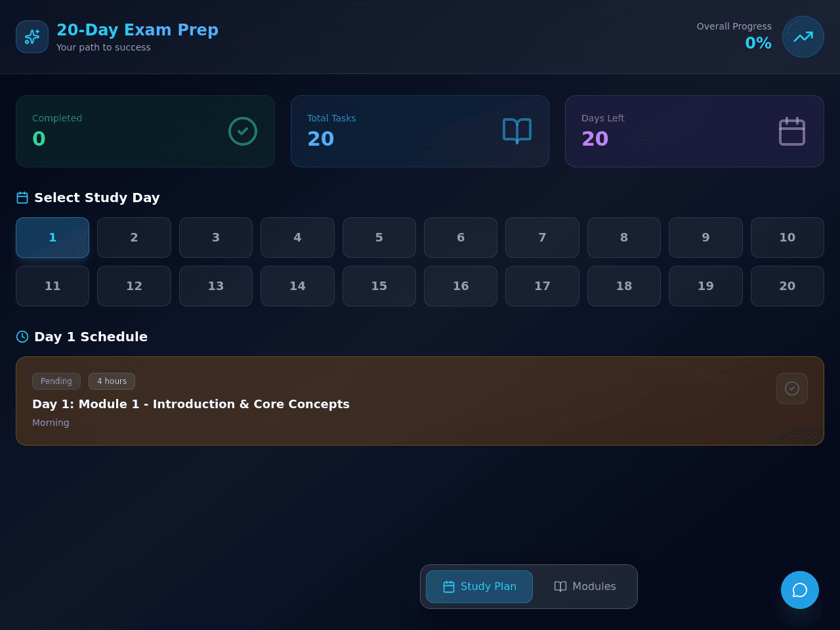
Task: Select study day 6
Action: tap(461, 238)
